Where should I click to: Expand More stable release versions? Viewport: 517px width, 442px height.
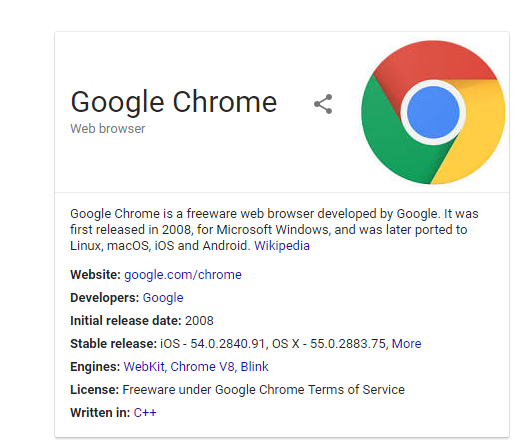406,343
